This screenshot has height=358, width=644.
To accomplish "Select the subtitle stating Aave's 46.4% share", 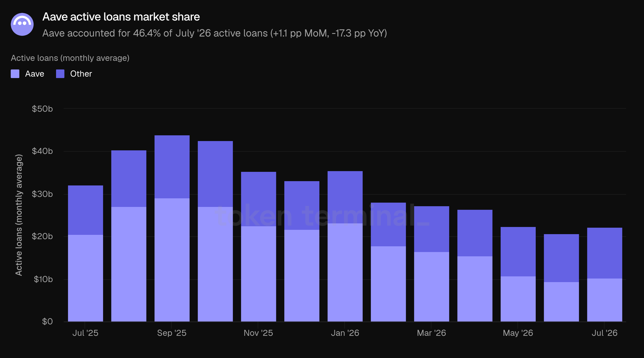I will 214,33.
